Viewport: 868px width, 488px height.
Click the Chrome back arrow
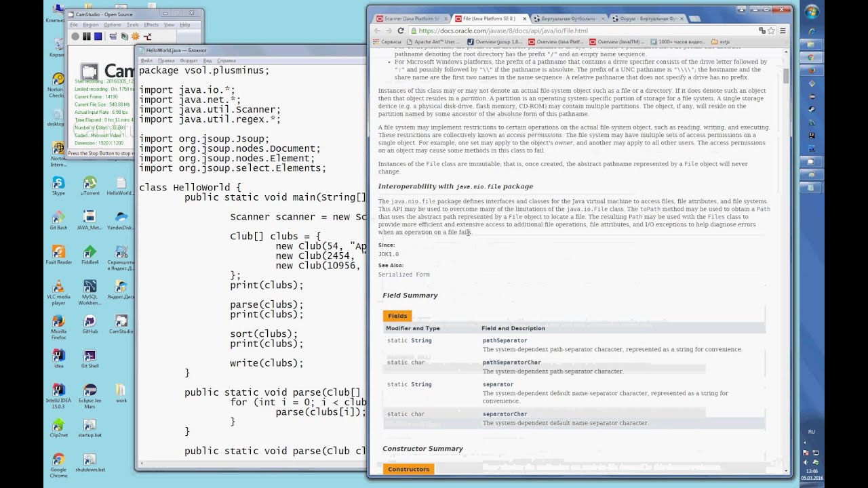click(378, 30)
